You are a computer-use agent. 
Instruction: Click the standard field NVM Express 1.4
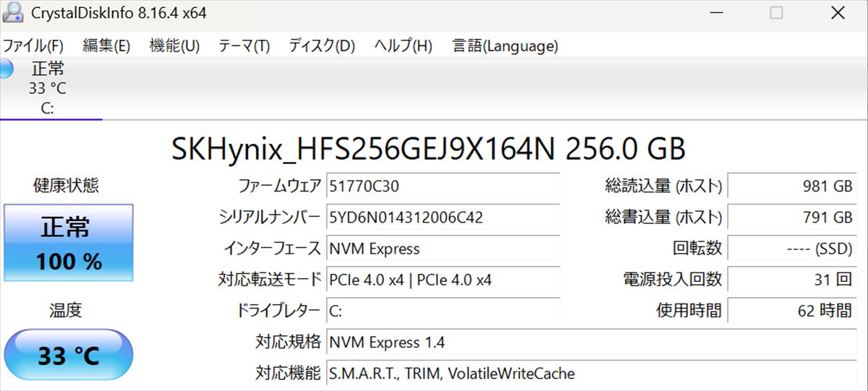592,342
